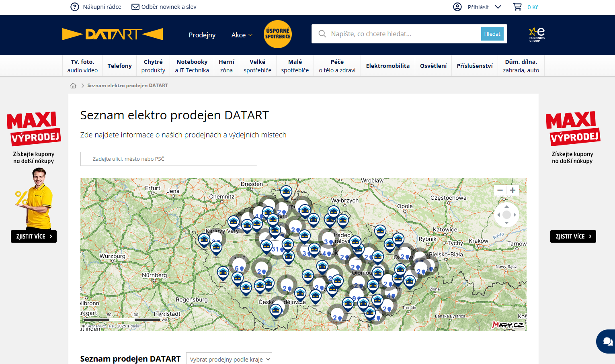
Task: Click the 0 Kč cart total
Action: pos(533,7)
